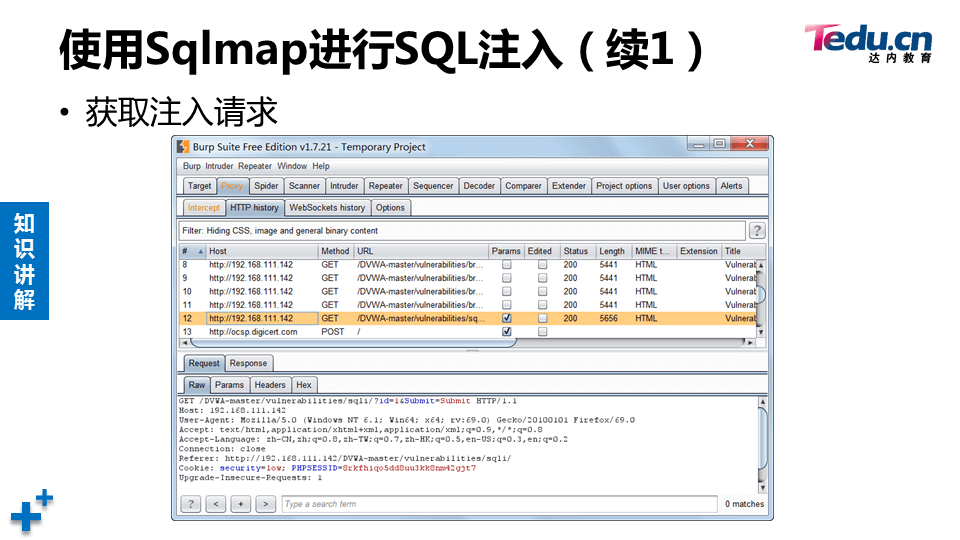Viewport: 960px width, 540px height.
Task: Select history row 13 ocsp.digicert.com
Action: pyautogui.click(x=468, y=332)
